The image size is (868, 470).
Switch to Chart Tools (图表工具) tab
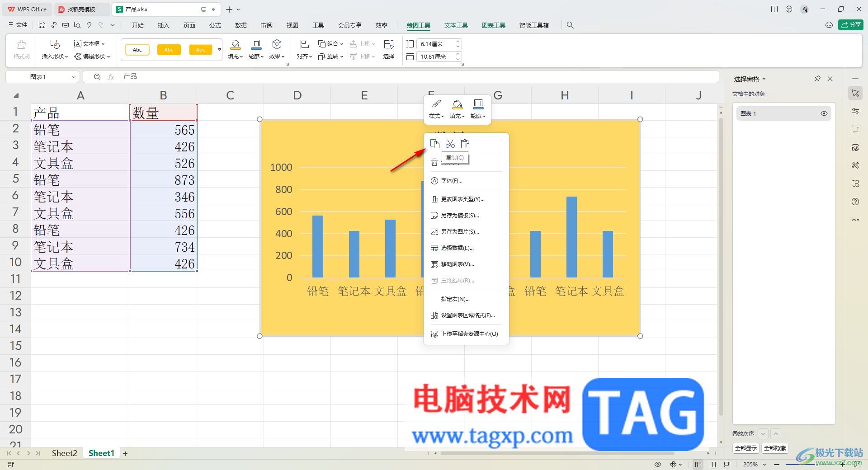coord(494,25)
